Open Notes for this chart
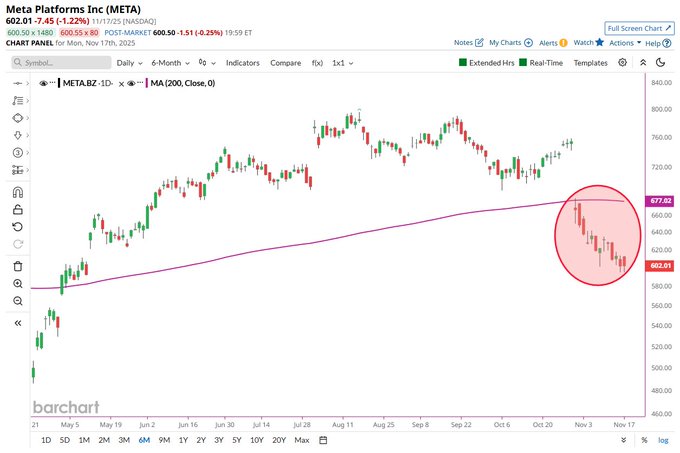680x453 pixels. click(468, 42)
